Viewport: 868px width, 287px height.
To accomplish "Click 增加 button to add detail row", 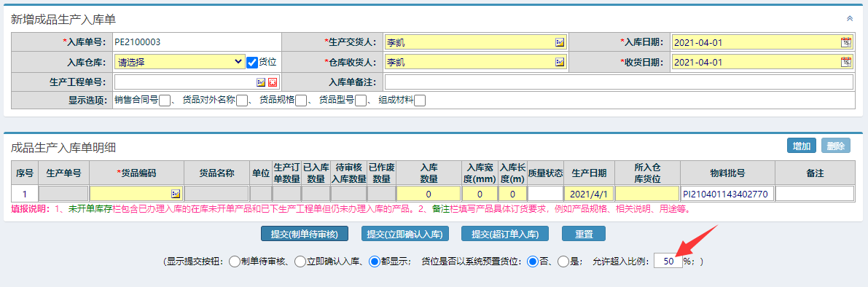I will click(802, 146).
